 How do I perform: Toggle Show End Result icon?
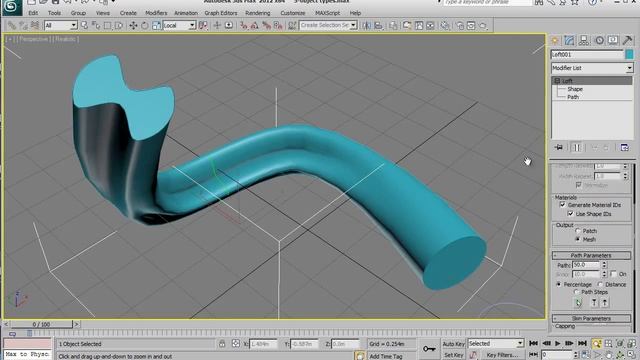coord(576,147)
